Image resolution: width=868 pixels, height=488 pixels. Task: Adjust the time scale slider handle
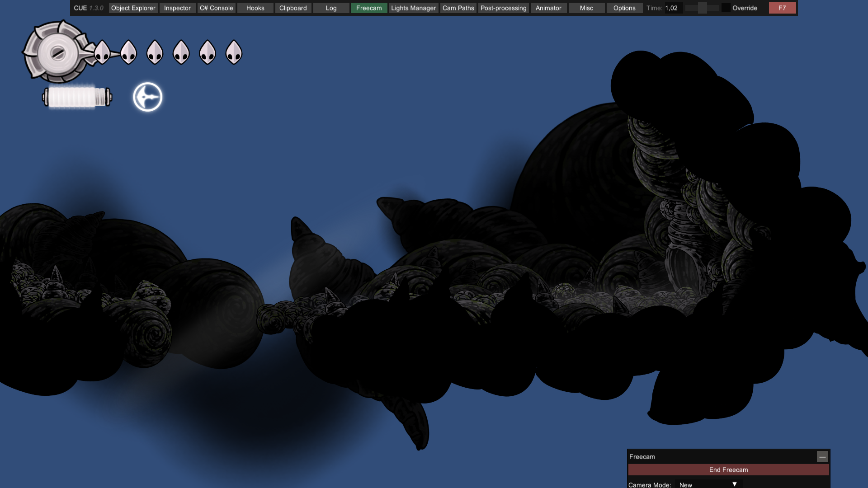(x=702, y=8)
